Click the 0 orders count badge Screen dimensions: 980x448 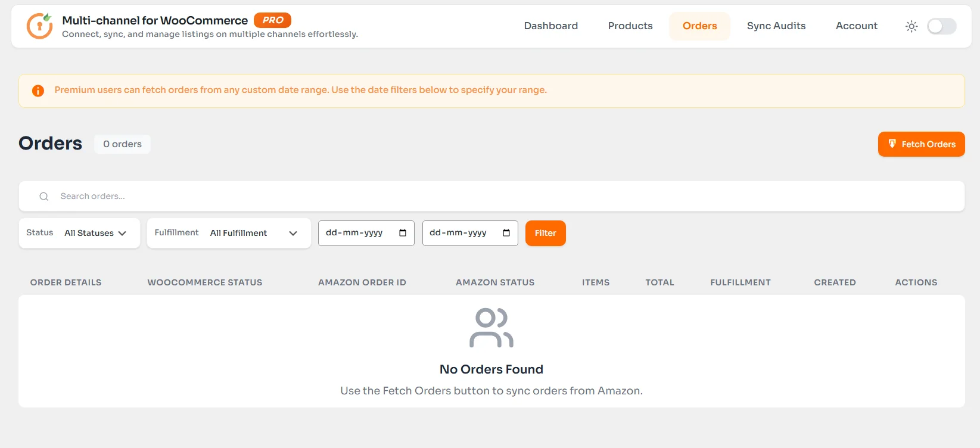point(123,144)
